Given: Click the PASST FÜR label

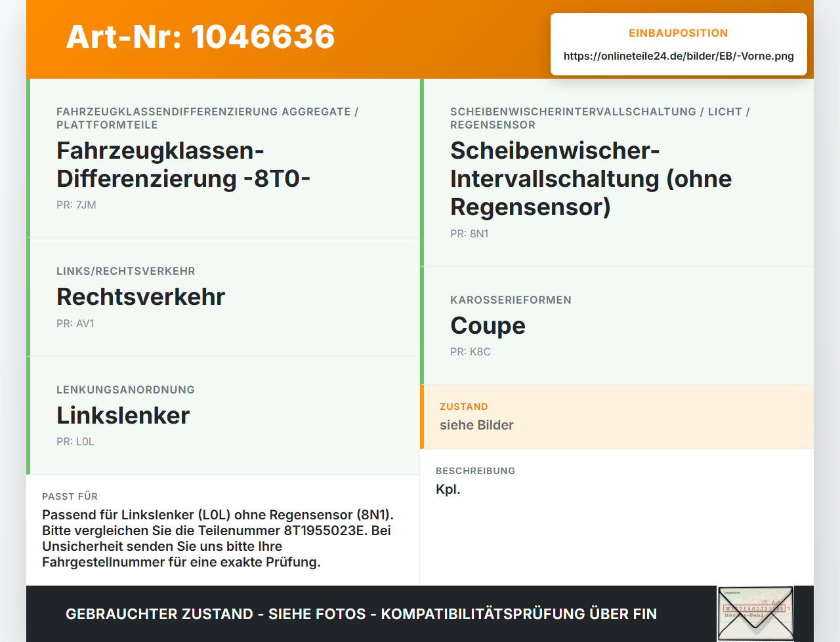Looking at the screenshot, I should pyautogui.click(x=70, y=496).
